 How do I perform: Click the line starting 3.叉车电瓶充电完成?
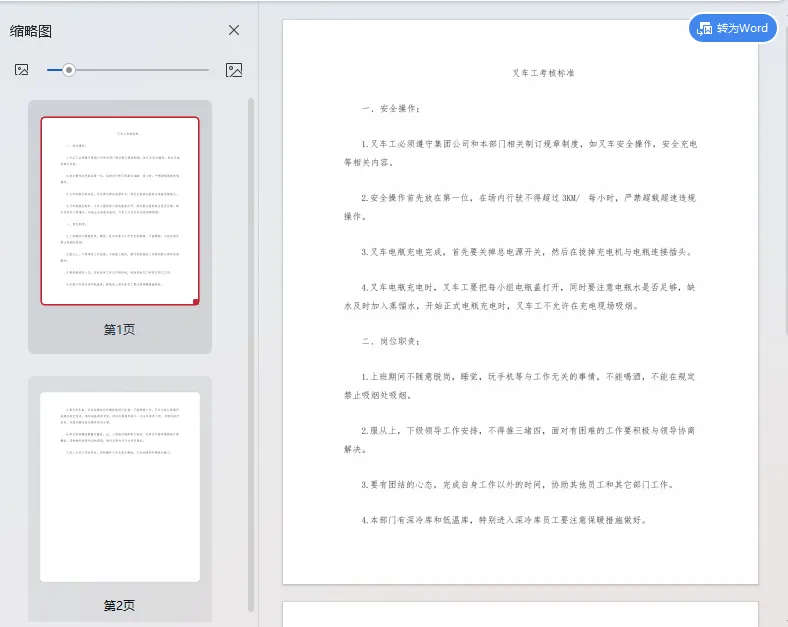point(527,252)
